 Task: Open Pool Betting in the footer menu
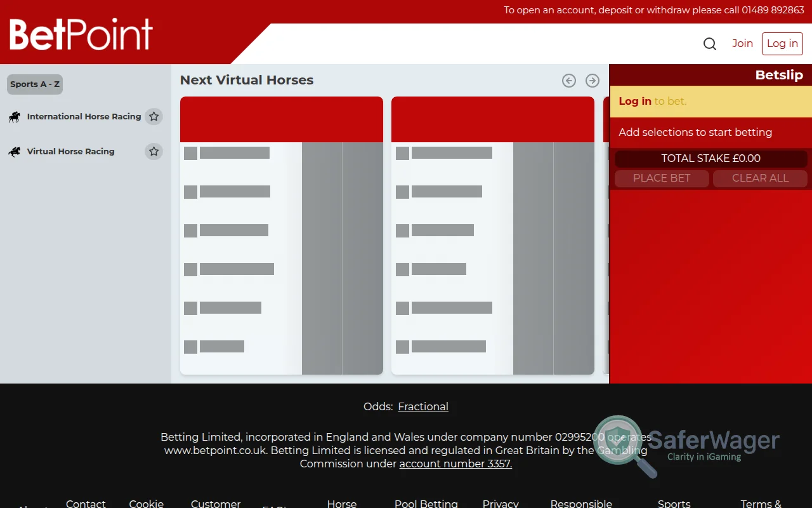426,503
